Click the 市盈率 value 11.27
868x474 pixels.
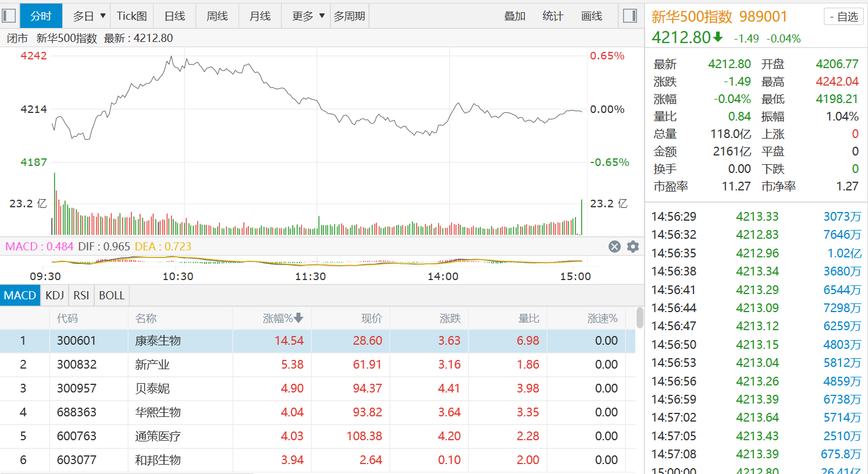(736, 186)
